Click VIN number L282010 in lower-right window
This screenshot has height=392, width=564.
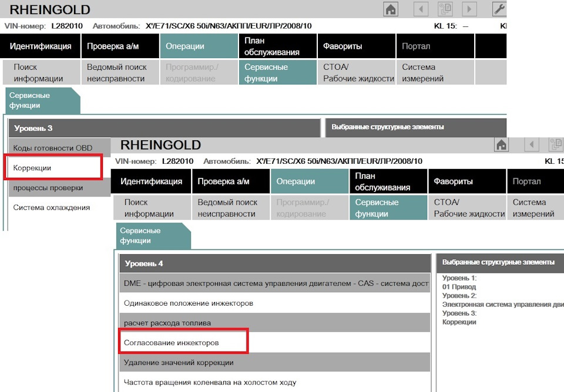(177, 161)
